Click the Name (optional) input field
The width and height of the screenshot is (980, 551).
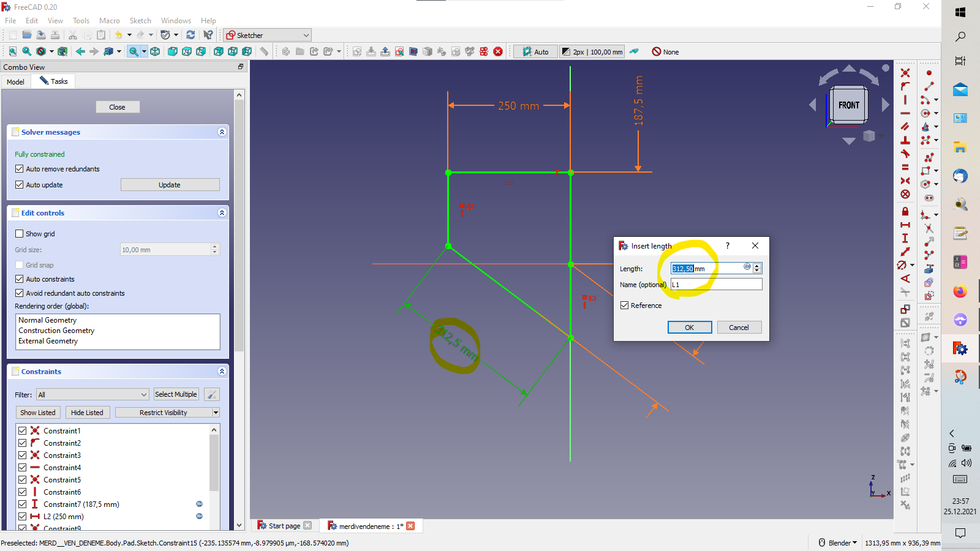click(716, 285)
